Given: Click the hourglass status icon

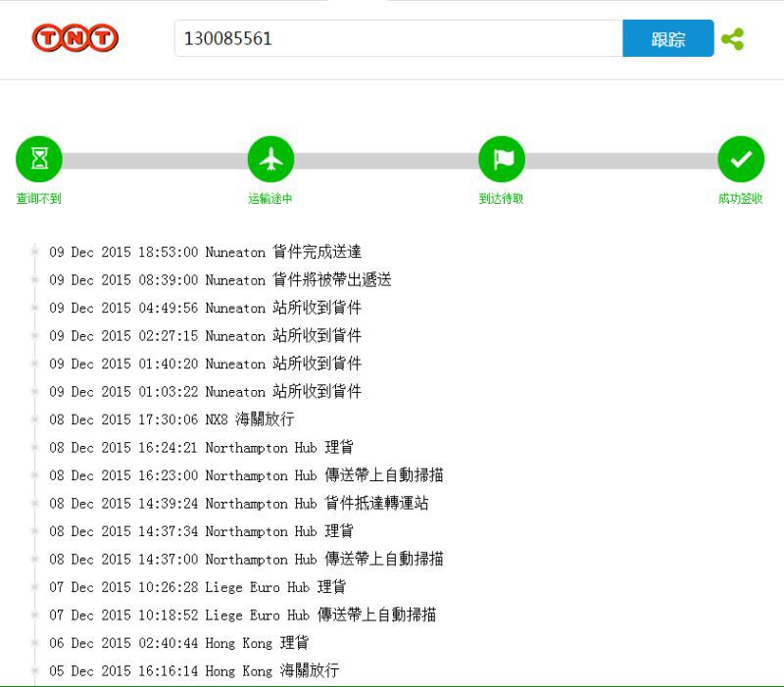Looking at the screenshot, I should coord(39,159).
